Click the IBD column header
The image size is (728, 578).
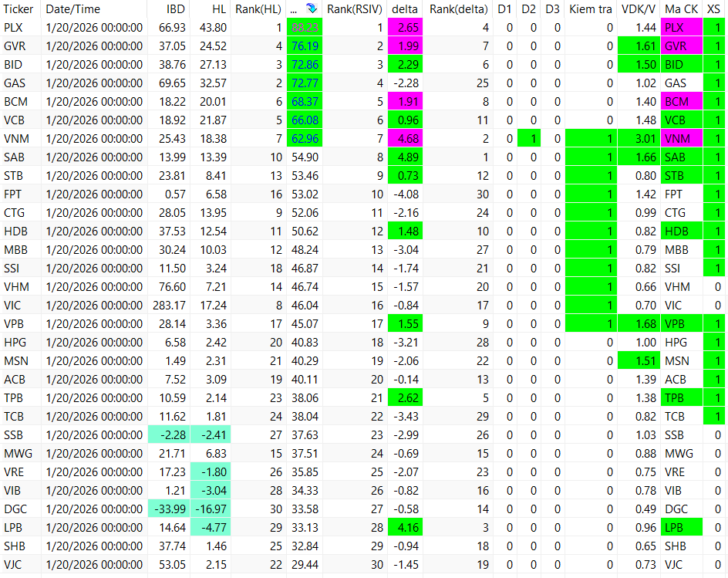tap(176, 8)
